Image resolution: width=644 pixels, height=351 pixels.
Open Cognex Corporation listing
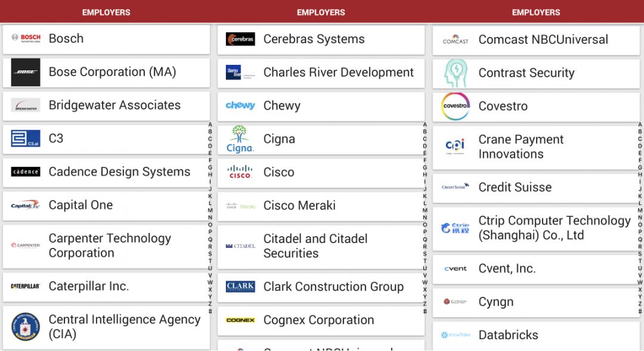(x=321, y=320)
